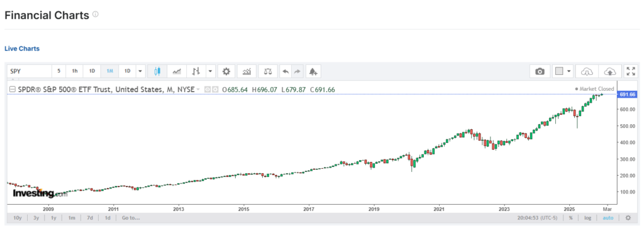Load chart layout from cloud
Image resolution: width=644 pixels, height=230 pixels.
coord(587,71)
